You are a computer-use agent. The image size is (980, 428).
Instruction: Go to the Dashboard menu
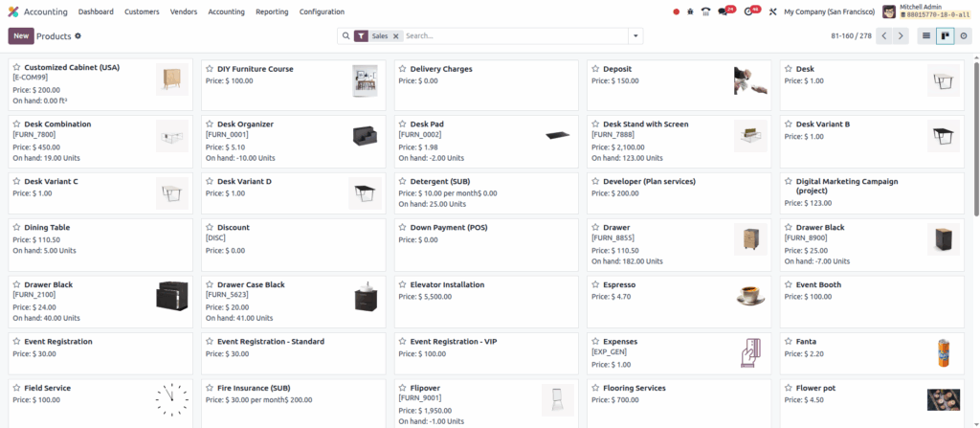[97, 11]
